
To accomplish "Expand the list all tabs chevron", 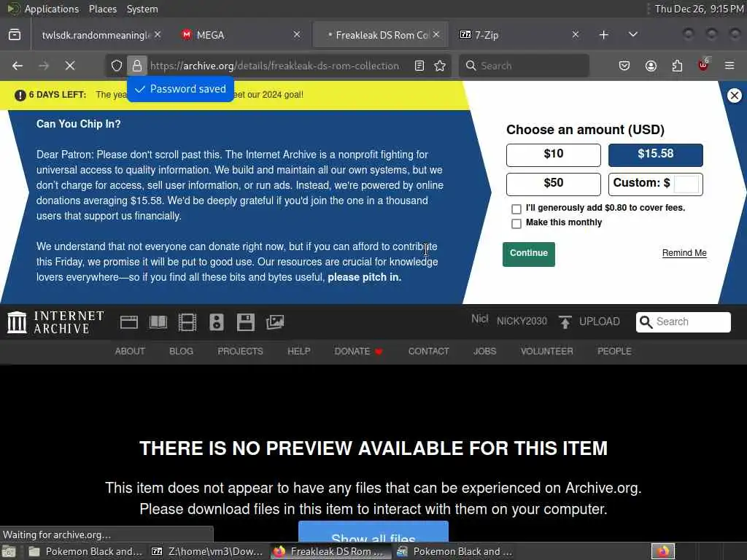I will (x=633, y=35).
